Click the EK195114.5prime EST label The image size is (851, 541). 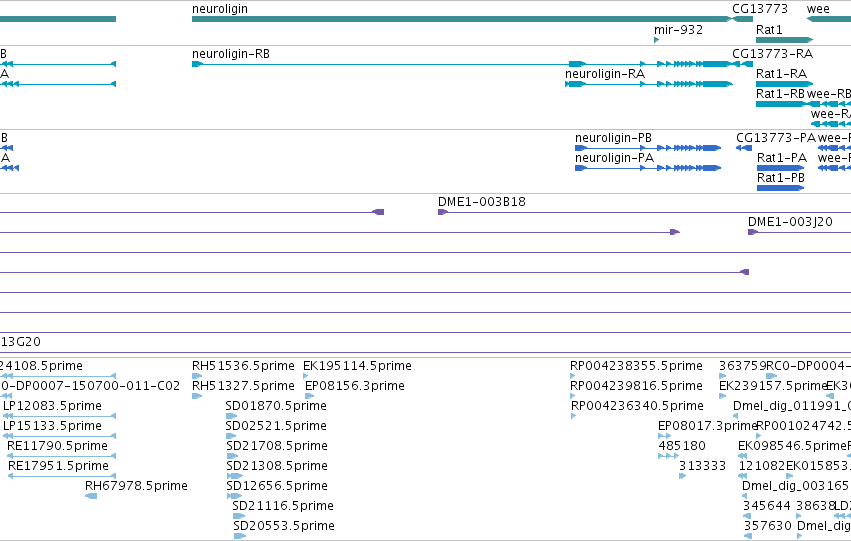(357, 366)
